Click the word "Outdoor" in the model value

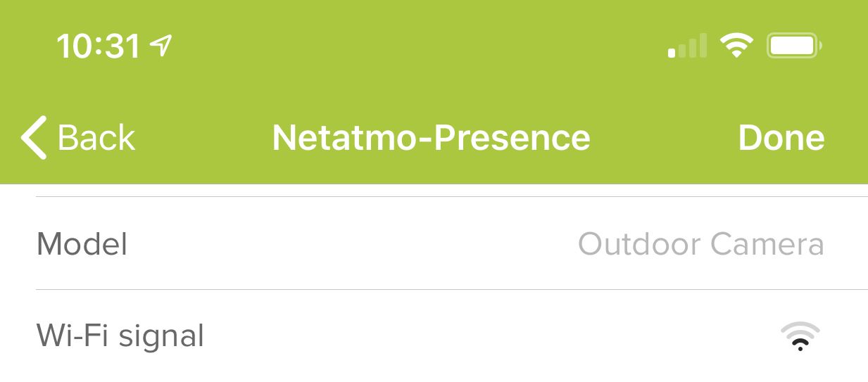639,244
